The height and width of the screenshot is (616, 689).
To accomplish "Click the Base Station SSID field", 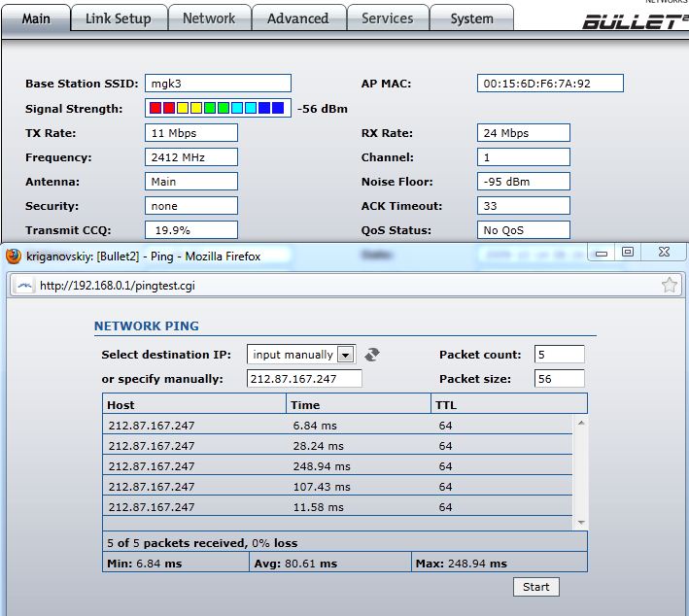I will [x=218, y=84].
